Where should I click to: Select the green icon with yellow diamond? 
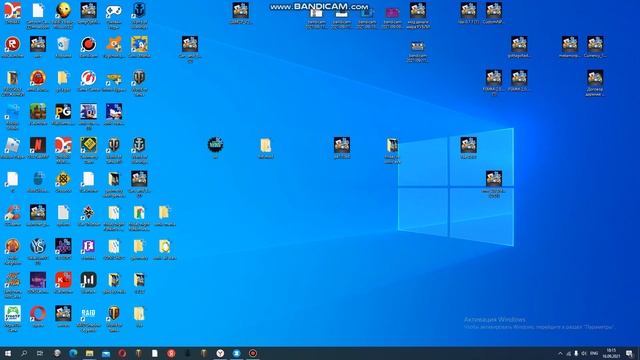(x=89, y=145)
